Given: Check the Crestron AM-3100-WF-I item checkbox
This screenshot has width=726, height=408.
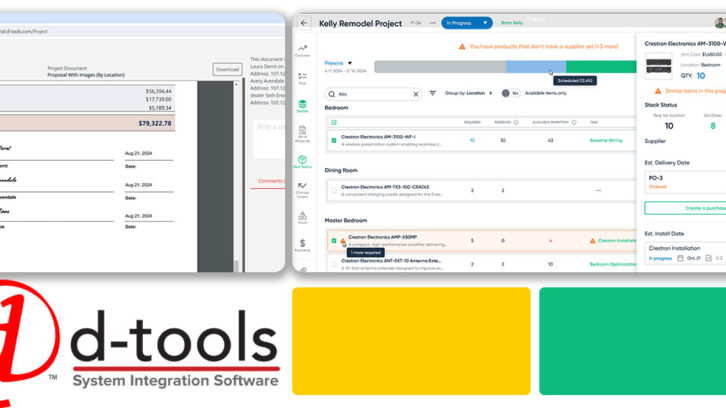Looking at the screenshot, I should click(x=333, y=140).
